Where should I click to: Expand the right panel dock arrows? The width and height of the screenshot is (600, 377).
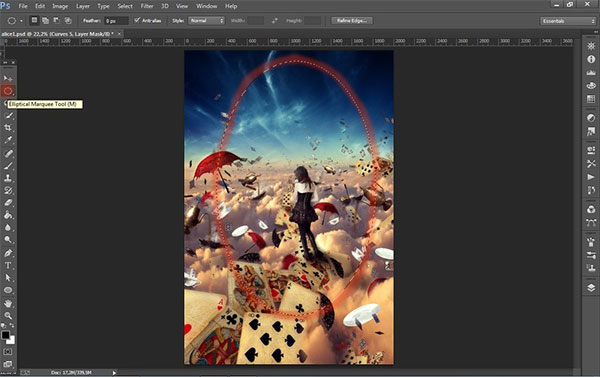coord(595,32)
